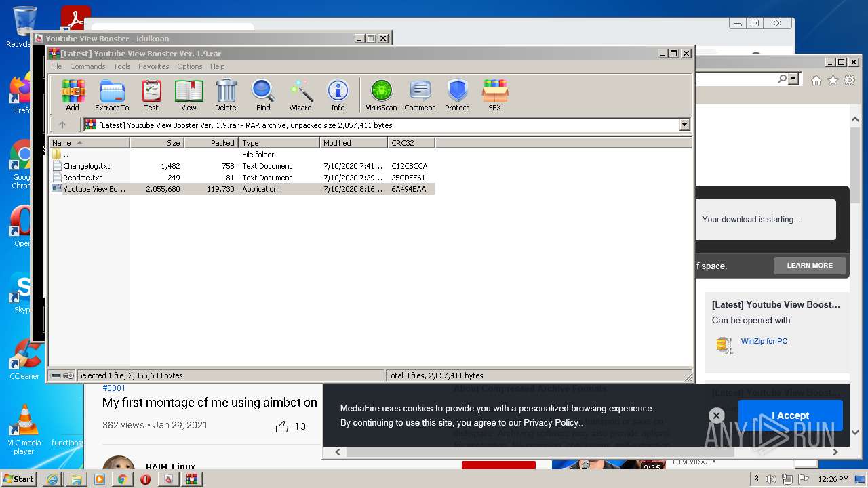Open the Favorites menu
The height and width of the screenshot is (488, 868).
154,66
